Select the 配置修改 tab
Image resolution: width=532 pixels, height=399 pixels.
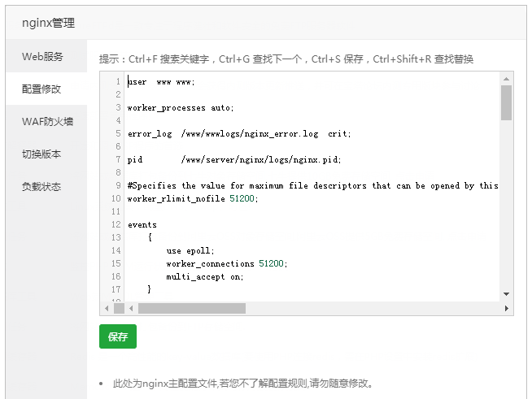[x=46, y=89]
